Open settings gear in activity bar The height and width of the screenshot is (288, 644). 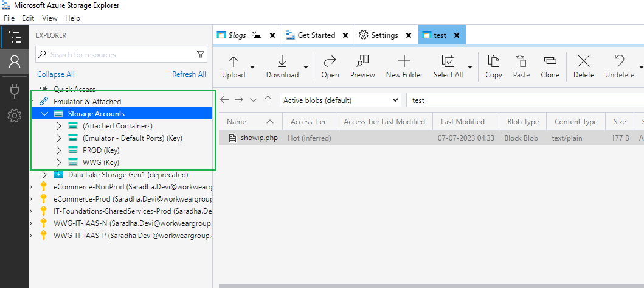coord(15,116)
